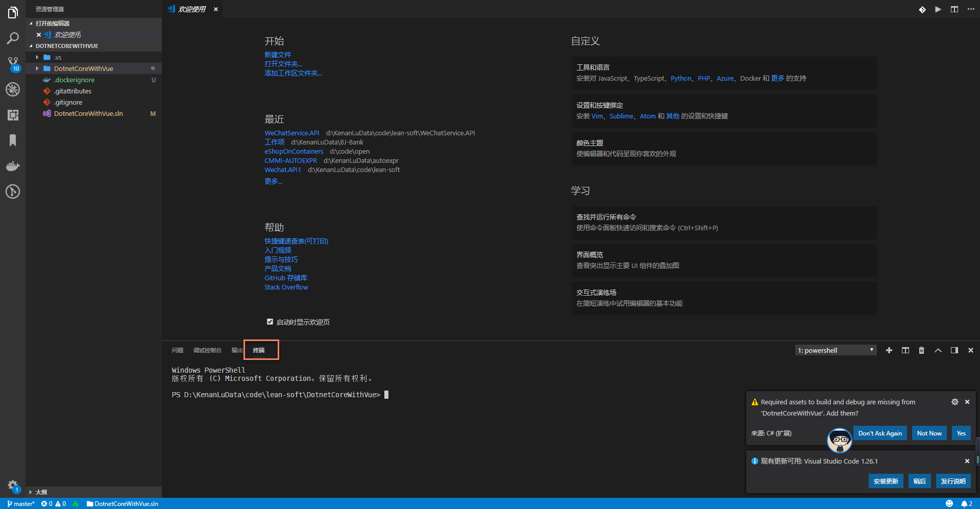Open the Bookmarks view in activity bar
The width and height of the screenshot is (980, 509).
(x=13, y=140)
